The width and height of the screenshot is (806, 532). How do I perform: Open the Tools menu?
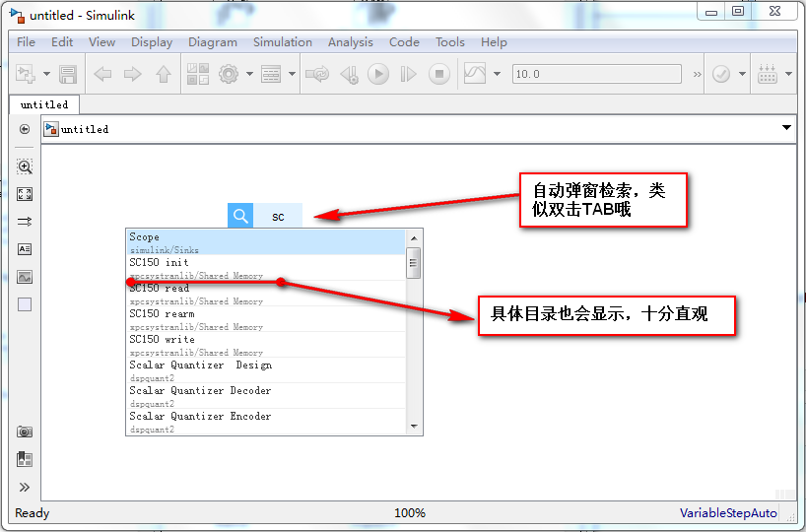449,42
